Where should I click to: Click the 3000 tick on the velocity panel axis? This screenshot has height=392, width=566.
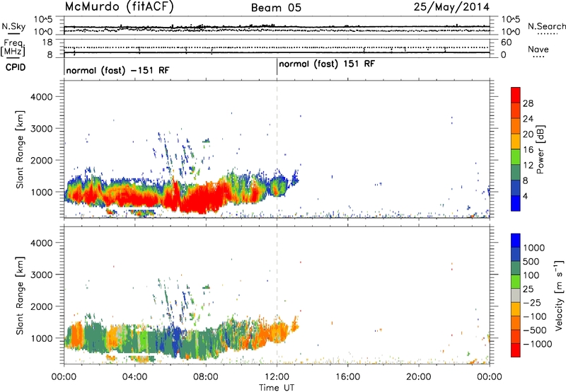[42, 275]
